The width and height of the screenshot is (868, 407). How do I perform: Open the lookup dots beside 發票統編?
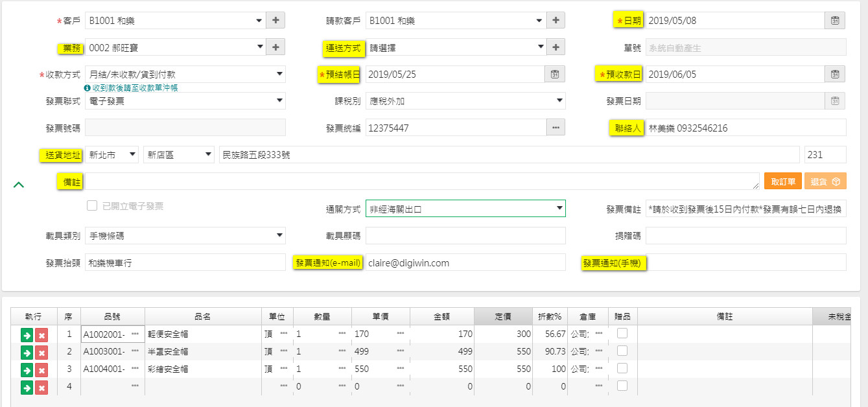[556, 128]
